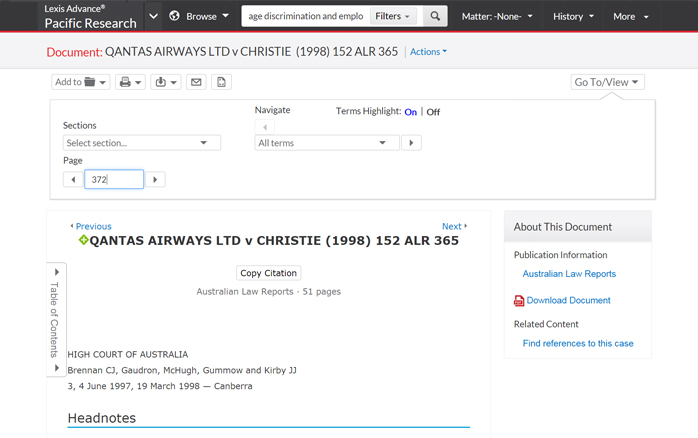
Task: Click the lower Table of Contents arrow
Action: click(57, 368)
